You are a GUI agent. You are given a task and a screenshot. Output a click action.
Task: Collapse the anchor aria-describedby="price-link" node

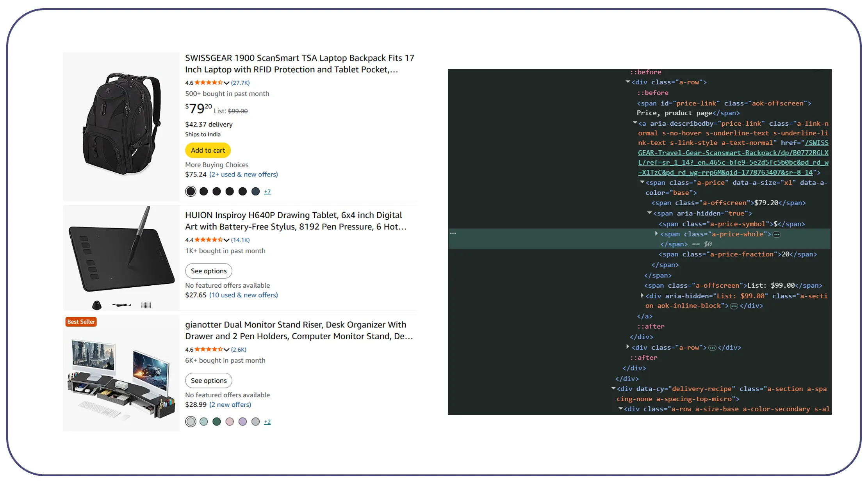click(635, 123)
